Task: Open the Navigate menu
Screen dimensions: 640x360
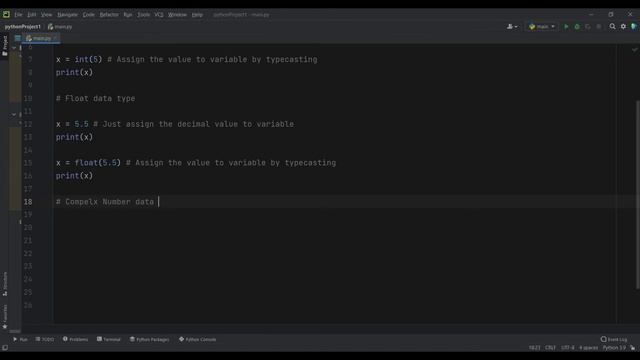Action: (67, 15)
